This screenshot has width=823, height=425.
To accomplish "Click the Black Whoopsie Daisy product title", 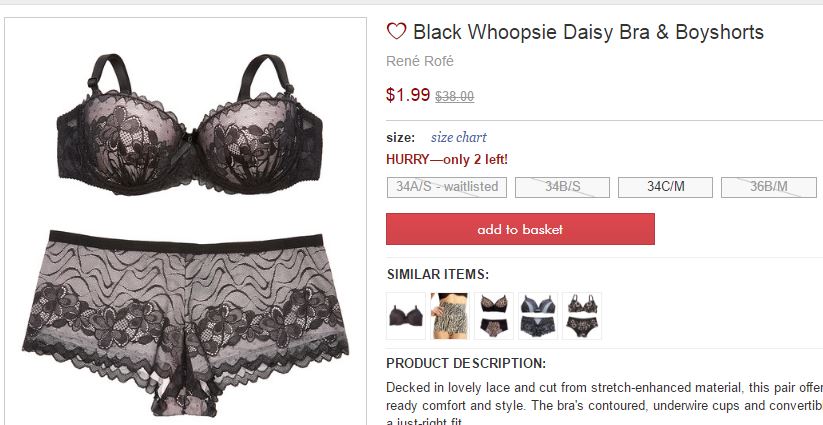I will click(588, 32).
